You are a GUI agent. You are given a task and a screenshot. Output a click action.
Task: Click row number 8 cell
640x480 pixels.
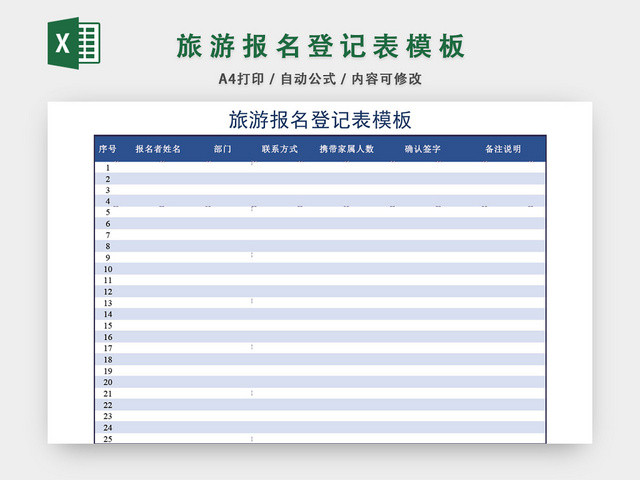pos(108,246)
